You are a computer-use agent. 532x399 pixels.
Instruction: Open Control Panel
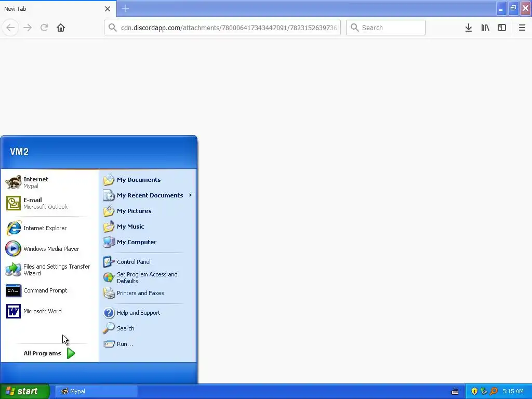148,262
